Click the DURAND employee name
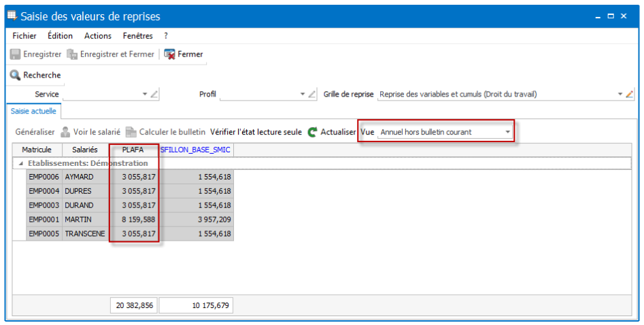This screenshot has width=644, height=325. click(80, 205)
